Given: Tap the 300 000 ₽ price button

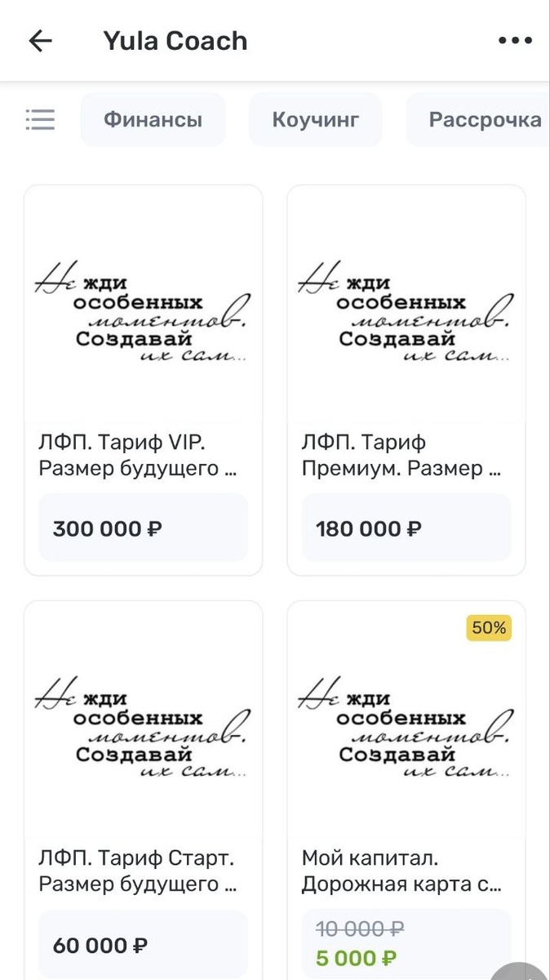Looking at the screenshot, I should tap(143, 528).
